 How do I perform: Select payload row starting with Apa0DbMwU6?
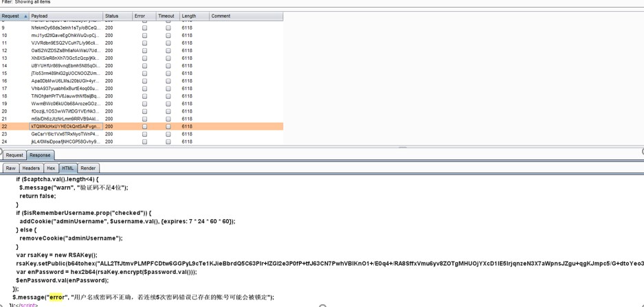coord(66,81)
